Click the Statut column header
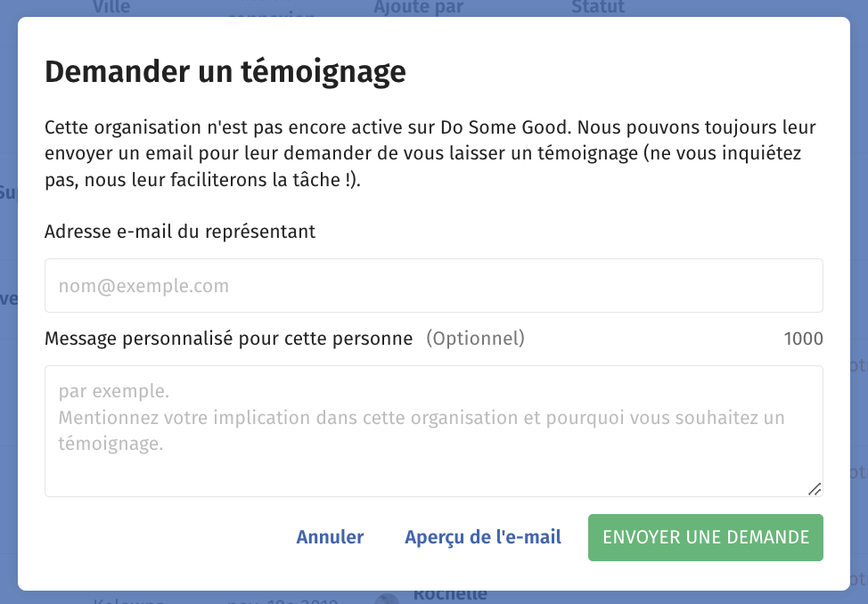868x604 pixels. coord(598,8)
